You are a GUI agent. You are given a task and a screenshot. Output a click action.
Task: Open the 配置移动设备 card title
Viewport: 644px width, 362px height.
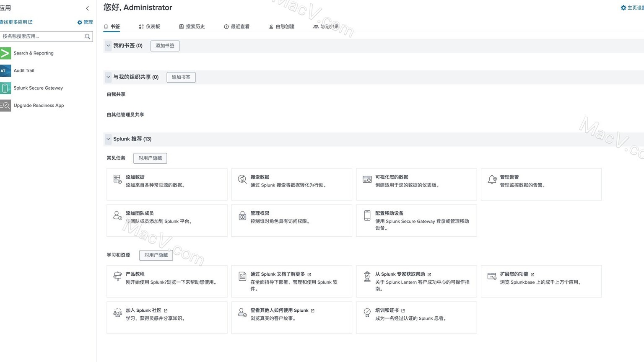pyautogui.click(x=389, y=213)
